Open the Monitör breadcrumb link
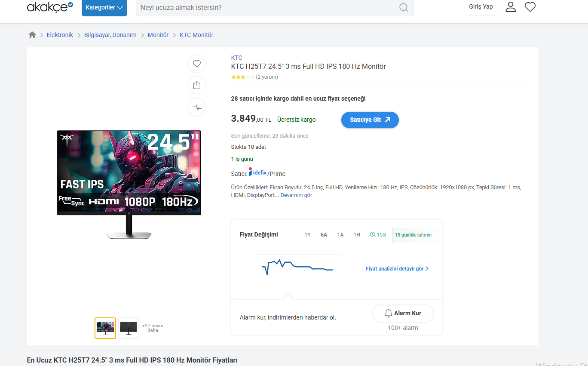 [158, 35]
